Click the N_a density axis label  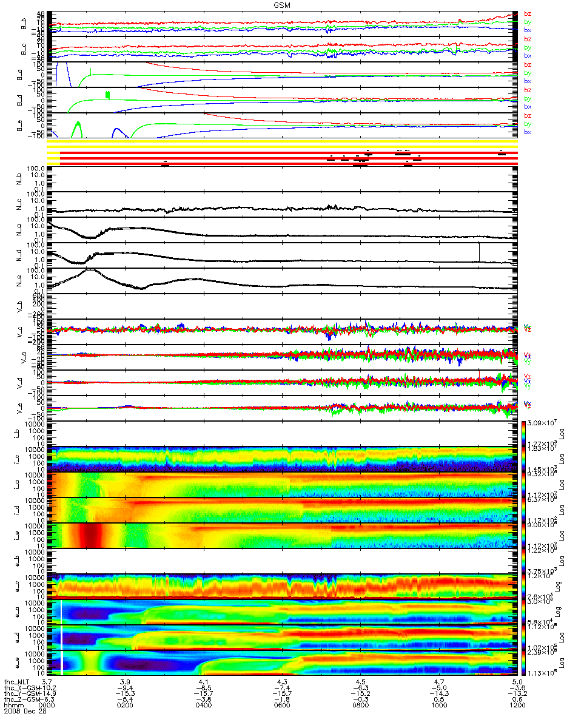coord(18,231)
